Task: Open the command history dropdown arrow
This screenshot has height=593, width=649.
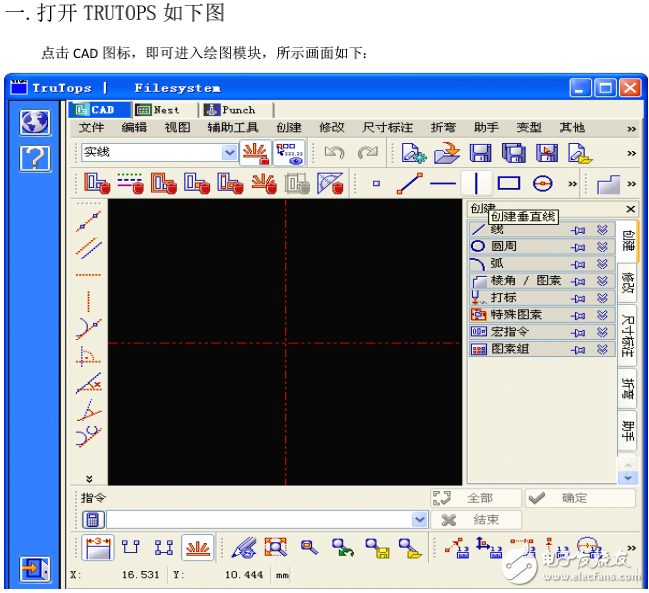Action: [419, 520]
